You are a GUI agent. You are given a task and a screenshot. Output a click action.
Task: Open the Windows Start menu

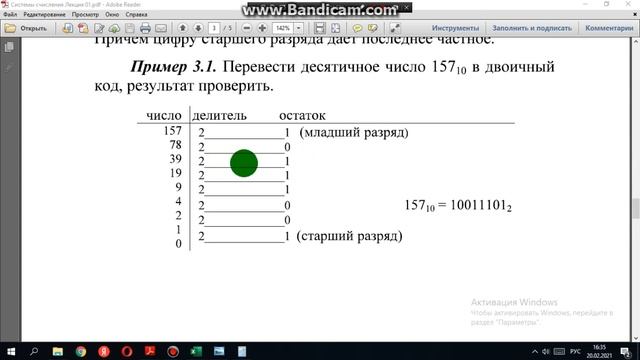(11, 351)
